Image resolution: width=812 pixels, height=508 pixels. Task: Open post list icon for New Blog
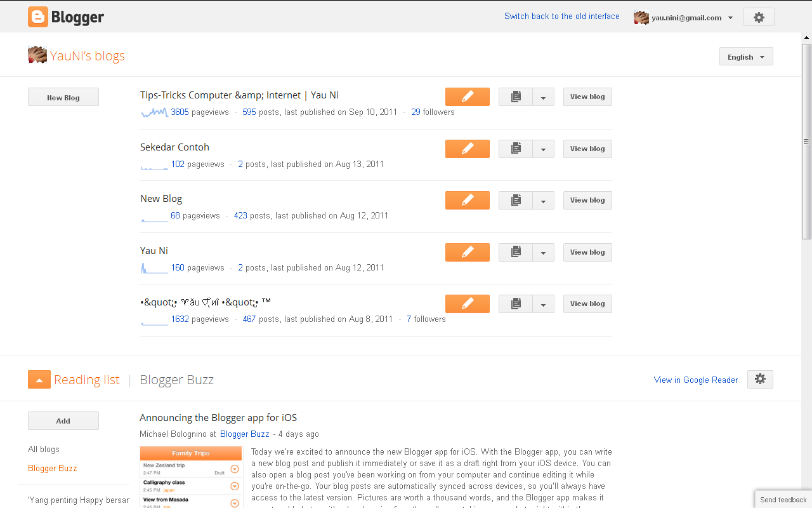tap(516, 200)
